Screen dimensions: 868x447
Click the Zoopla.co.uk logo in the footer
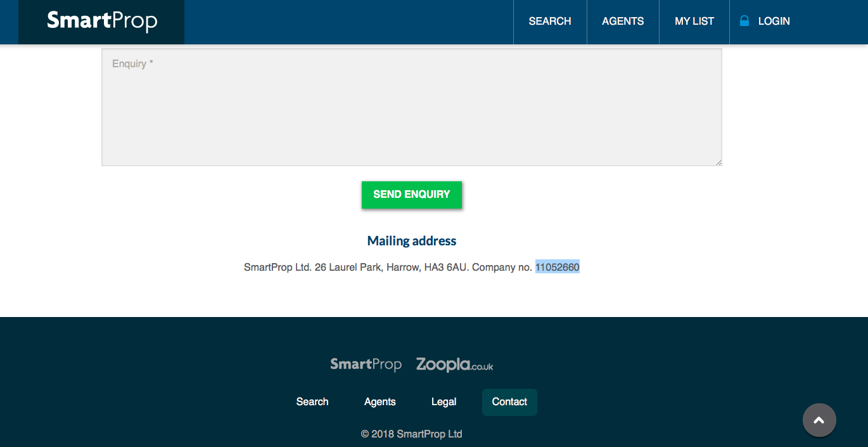click(454, 365)
